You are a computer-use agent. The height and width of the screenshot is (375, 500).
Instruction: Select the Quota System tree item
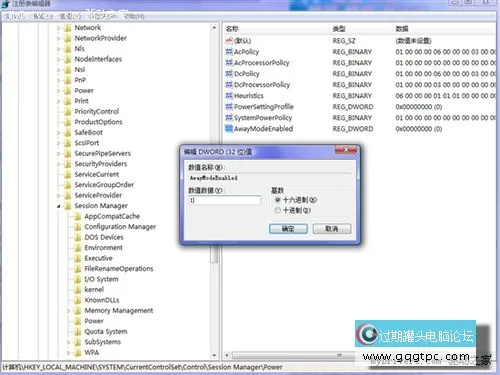106,331
